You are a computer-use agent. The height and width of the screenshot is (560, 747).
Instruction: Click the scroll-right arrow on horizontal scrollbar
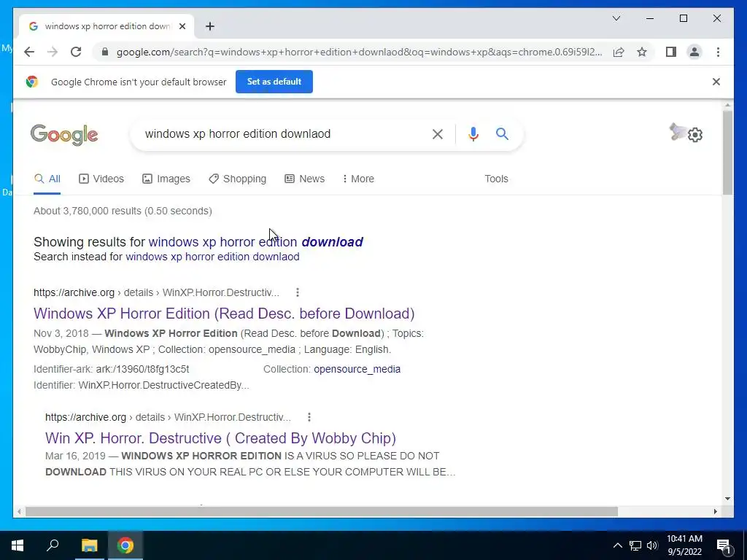(715, 511)
